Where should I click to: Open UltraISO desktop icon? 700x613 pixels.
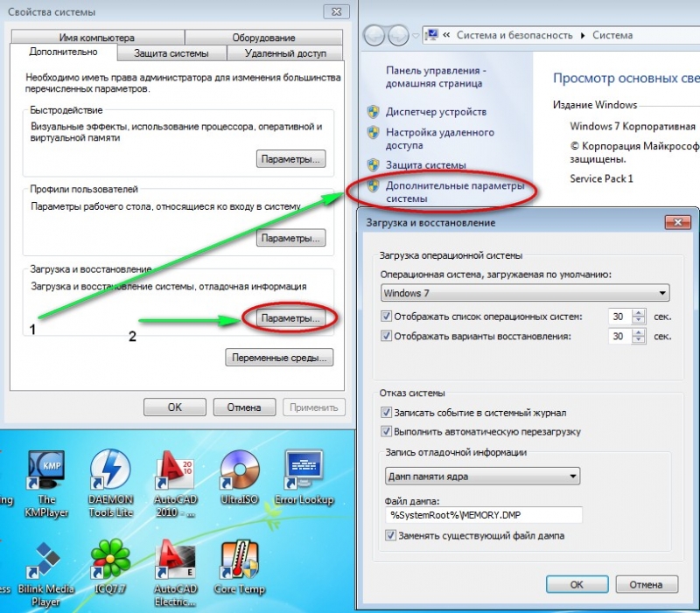(240, 478)
